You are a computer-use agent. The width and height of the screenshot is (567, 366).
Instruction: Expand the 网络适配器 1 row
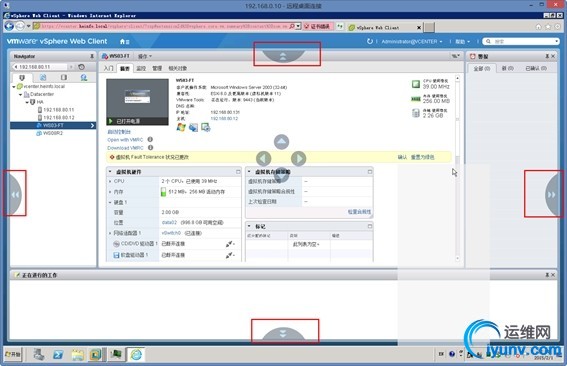[110, 233]
